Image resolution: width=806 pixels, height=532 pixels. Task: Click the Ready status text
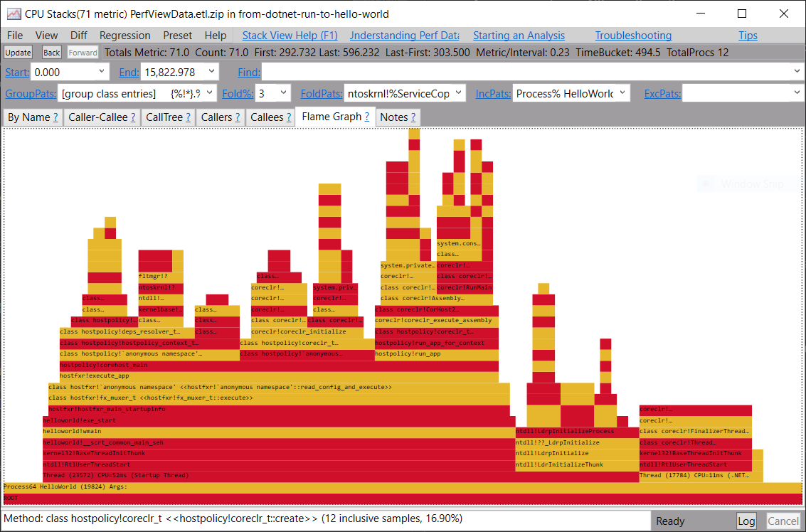(x=670, y=521)
